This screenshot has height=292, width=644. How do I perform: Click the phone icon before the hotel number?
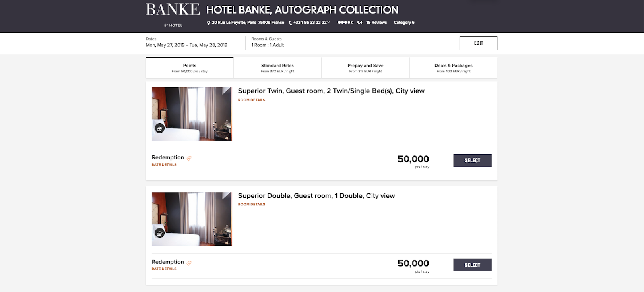pyautogui.click(x=290, y=23)
